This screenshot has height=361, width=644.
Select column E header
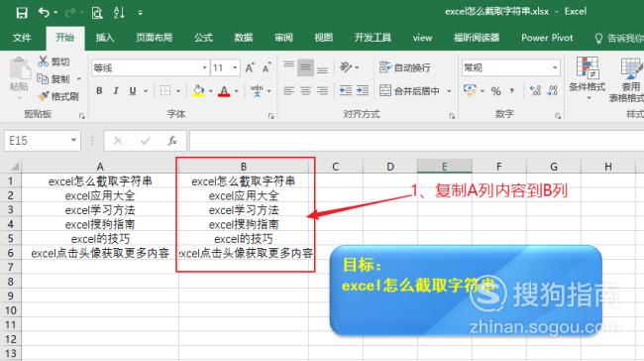pos(445,167)
